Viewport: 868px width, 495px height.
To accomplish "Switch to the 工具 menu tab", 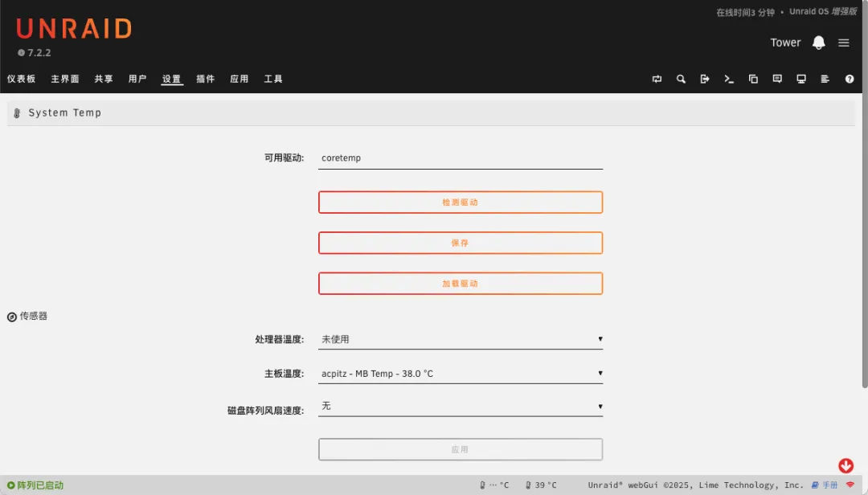I will click(273, 79).
